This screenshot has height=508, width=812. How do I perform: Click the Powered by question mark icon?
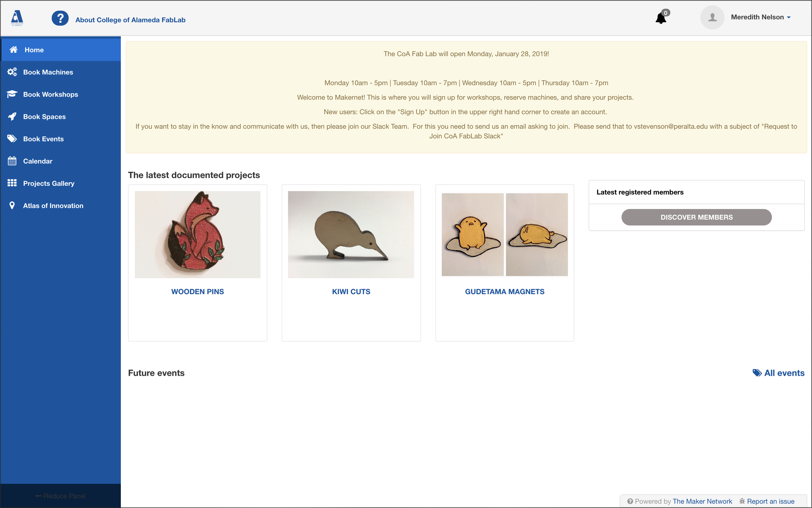[x=630, y=501]
